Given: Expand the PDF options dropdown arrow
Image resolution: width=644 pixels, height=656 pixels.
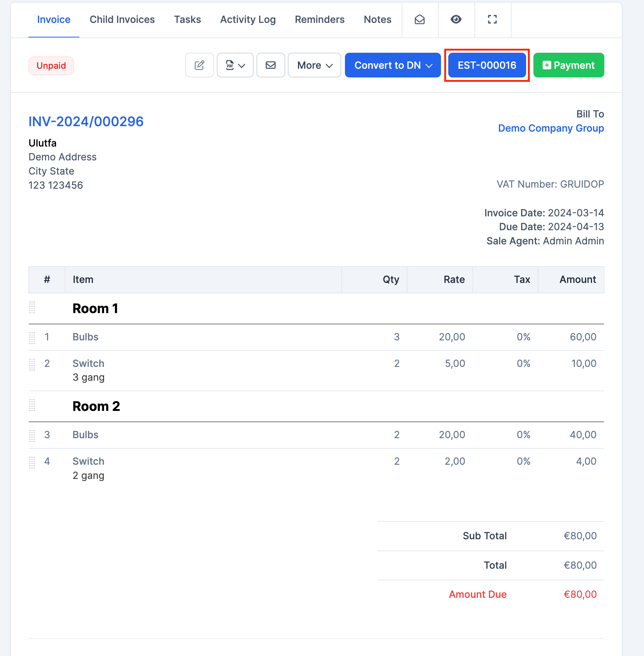Looking at the screenshot, I should pyautogui.click(x=242, y=66).
